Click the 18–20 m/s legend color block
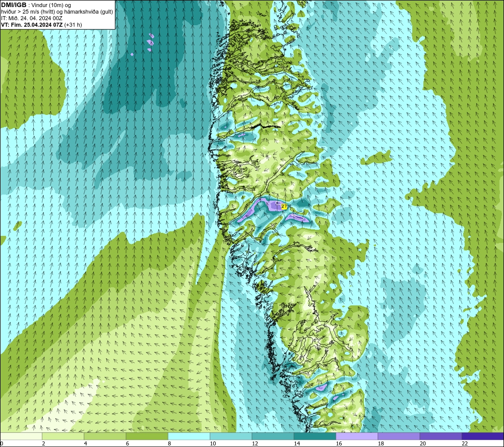 pyautogui.click(x=399, y=436)
